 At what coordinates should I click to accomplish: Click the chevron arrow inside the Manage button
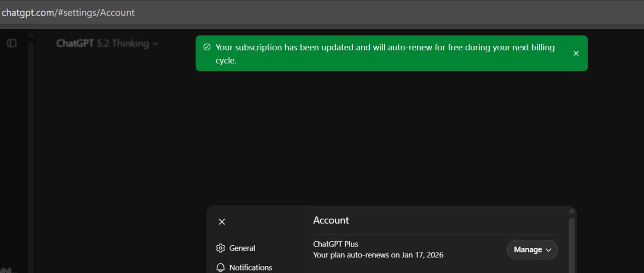[548, 250]
